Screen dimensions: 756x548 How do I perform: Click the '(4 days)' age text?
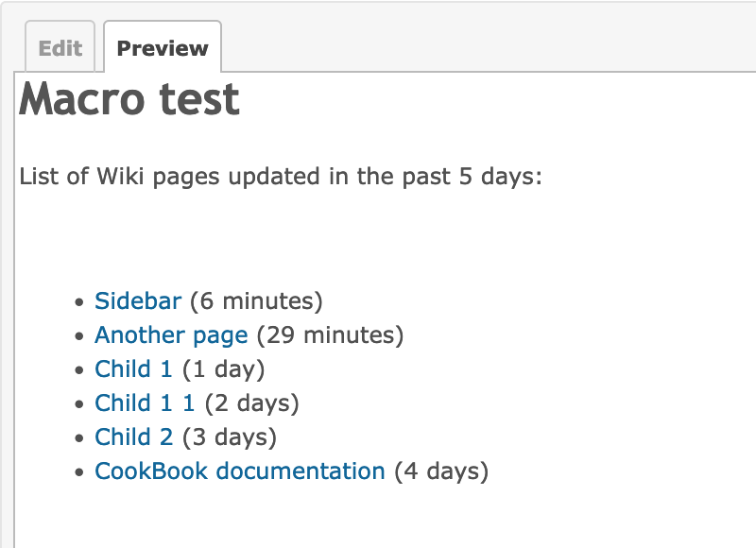pyautogui.click(x=441, y=471)
